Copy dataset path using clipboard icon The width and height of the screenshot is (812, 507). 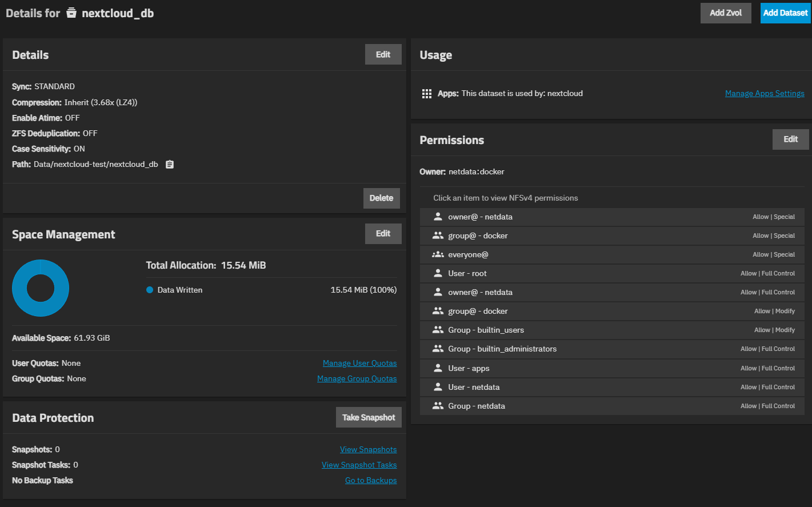(170, 165)
